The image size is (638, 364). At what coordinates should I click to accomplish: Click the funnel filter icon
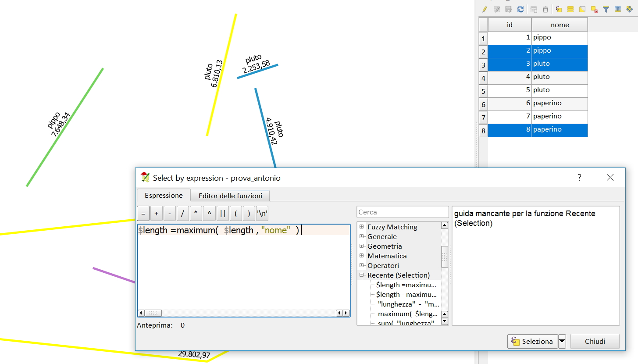pyautogui.click(x=606, y=9)
